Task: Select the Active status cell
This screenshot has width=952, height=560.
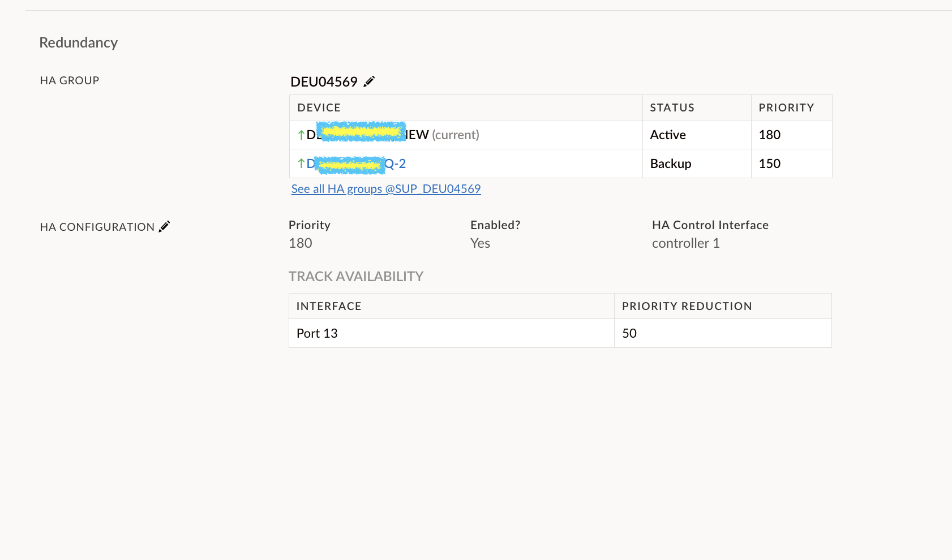Action: (668, 135)
